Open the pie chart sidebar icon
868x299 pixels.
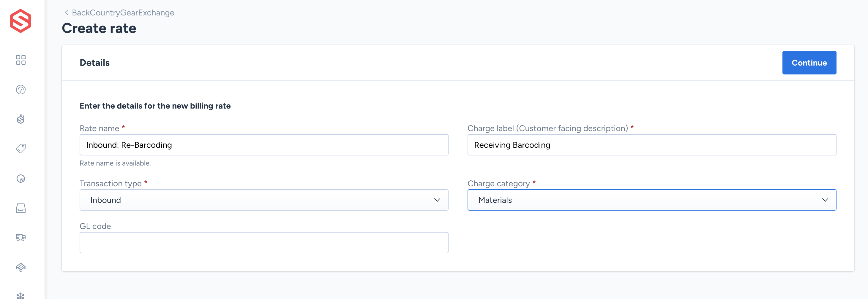pos(20,178)
